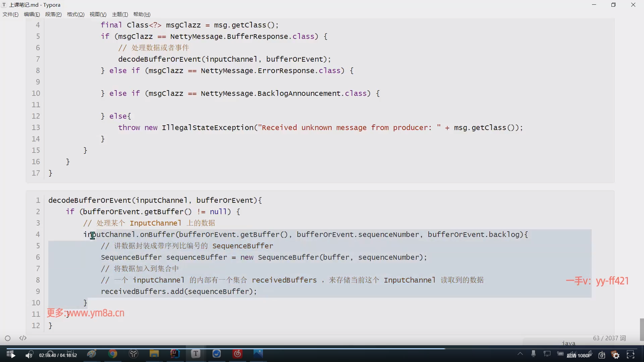This screenshot has height=362, width=644.
Task: Mute the video volume icon
Action: [29, 355]
